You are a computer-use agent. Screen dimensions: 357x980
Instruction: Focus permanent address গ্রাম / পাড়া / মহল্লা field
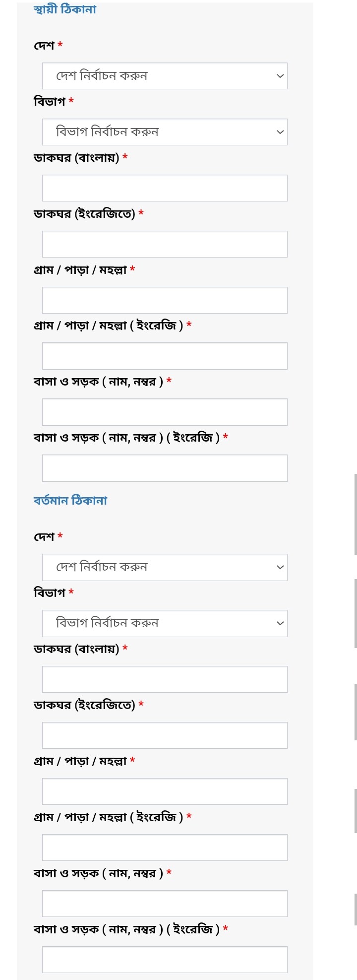point(165,300)
